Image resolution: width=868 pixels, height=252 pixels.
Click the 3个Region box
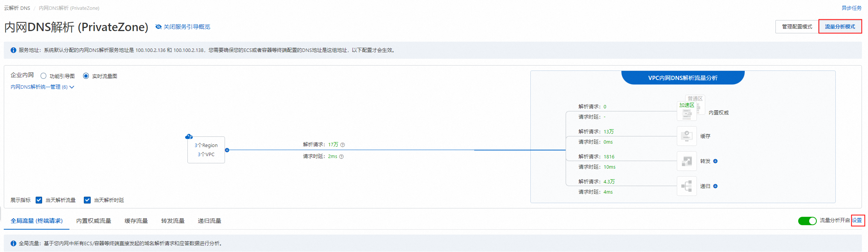point(206,150)
